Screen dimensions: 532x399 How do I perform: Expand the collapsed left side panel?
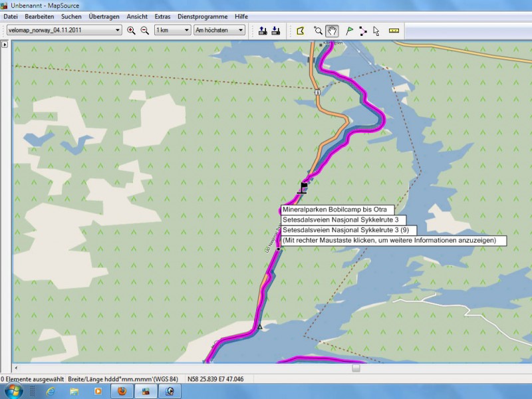tap(5, 45)
